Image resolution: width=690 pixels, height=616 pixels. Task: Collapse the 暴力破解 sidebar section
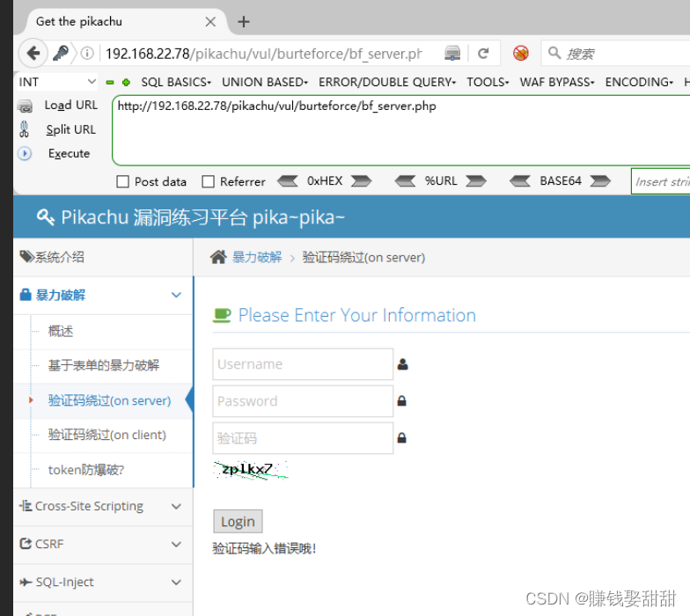[103, 296]
